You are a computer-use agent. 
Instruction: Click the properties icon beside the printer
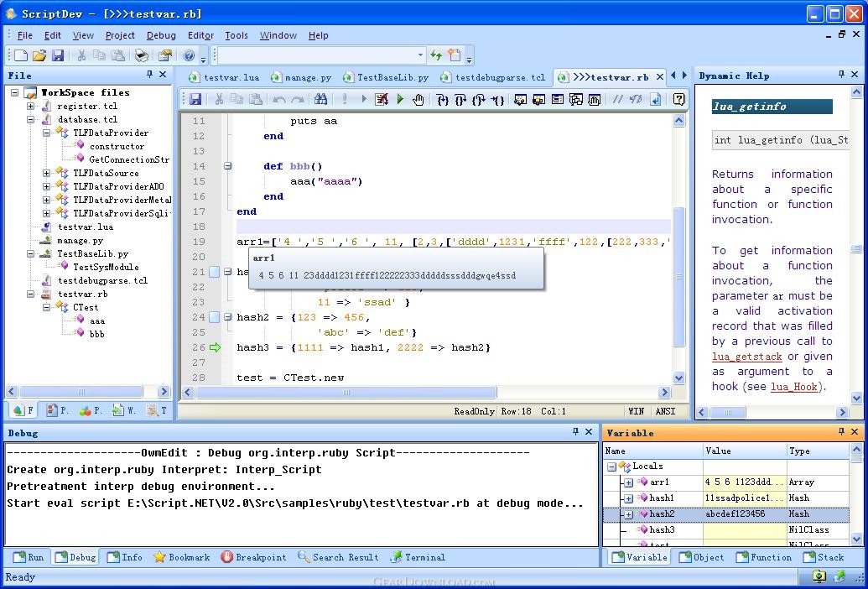tap(165, 55)
